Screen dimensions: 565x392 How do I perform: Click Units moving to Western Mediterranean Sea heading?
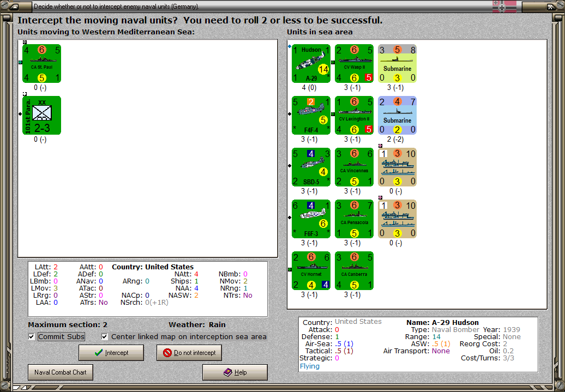[106, 32]
